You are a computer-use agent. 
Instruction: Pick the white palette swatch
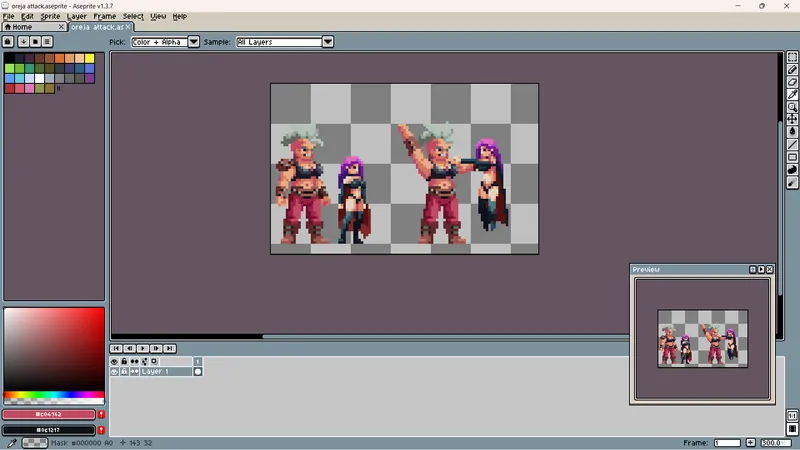pyautogui.click(x=39, y=78)
